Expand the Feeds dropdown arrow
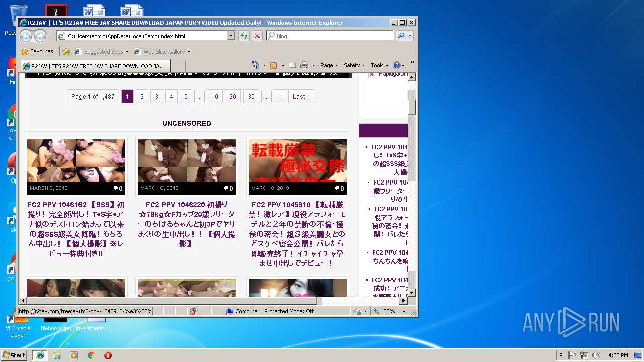The width and height of the screenshot is (644, 362). tap(283, 66)
